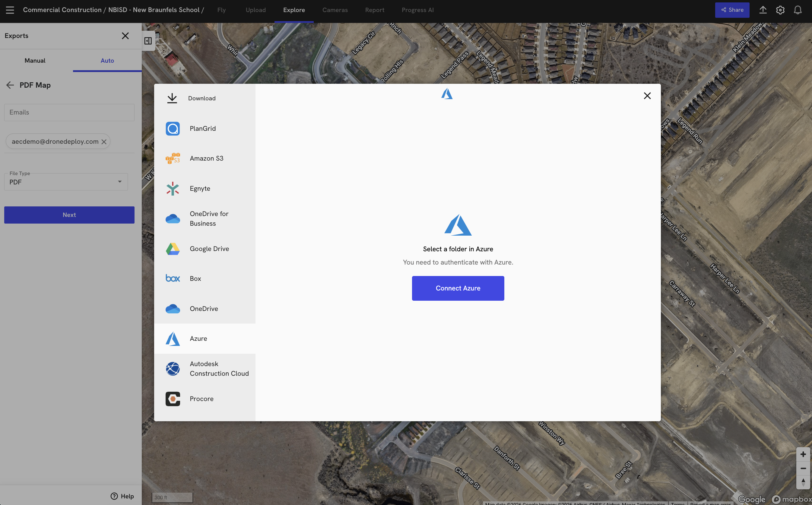Open the File Type dropdown
The image size is (812, 505).
(x=66, y=182)
